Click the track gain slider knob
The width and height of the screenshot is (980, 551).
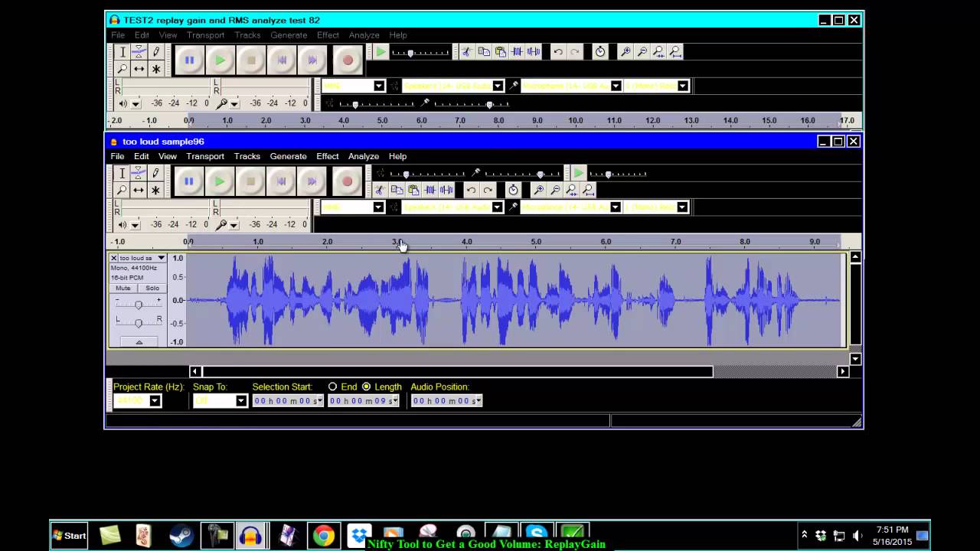[139, 305]
